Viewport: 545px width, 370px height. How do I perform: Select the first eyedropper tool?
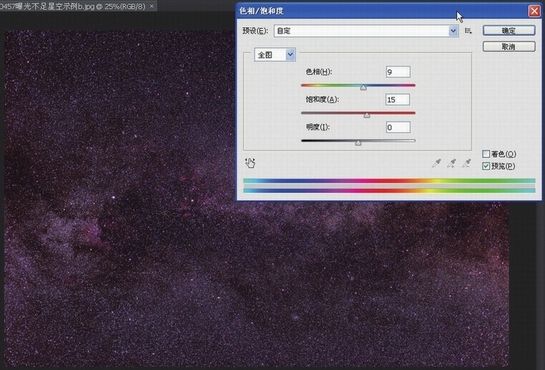[437, 163]
